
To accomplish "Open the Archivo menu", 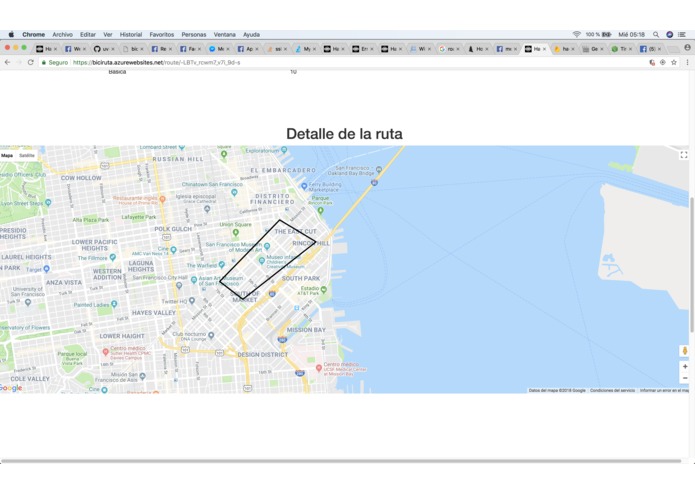I will coord(62,35).
